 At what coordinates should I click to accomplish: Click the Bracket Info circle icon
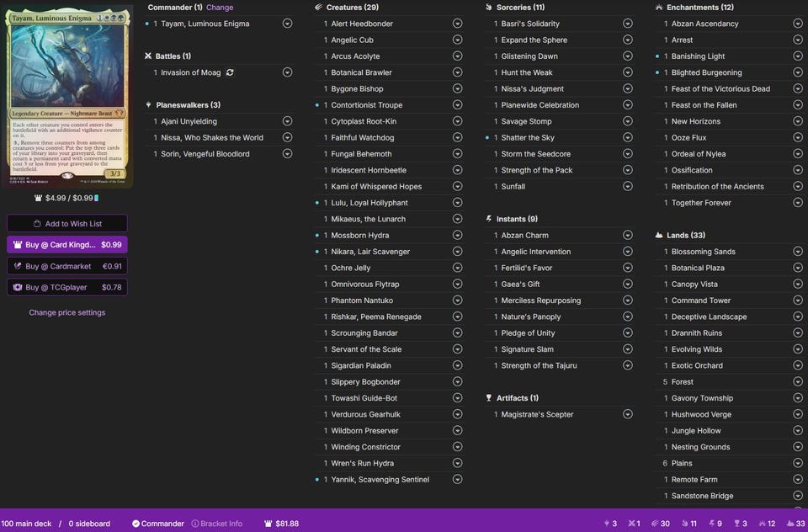tap(195, 524)
